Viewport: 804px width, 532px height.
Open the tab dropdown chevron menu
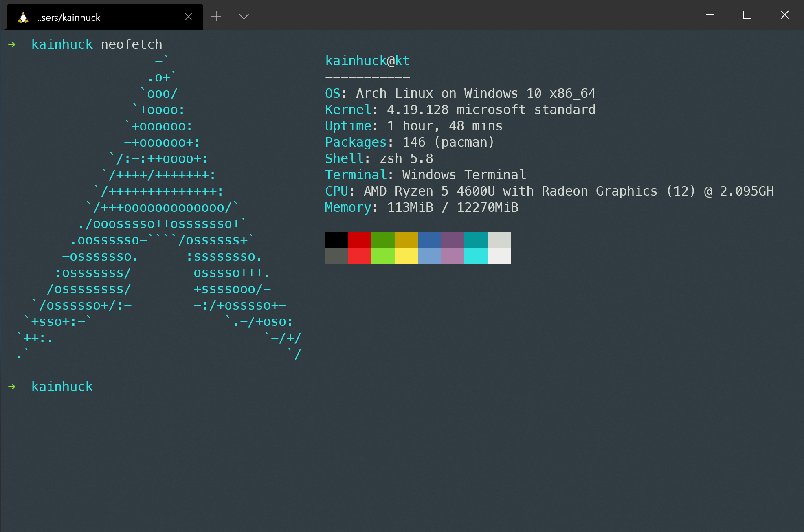pyautogui.click(x=243, y=17)
